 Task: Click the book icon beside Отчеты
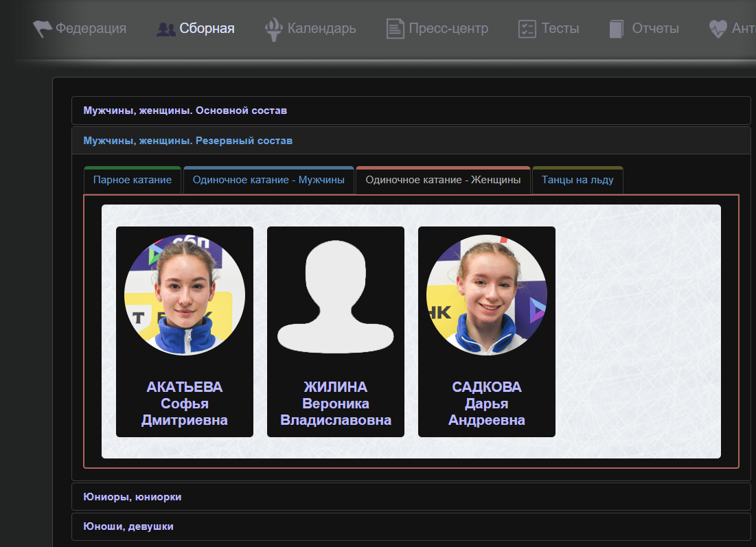[617, 29]
